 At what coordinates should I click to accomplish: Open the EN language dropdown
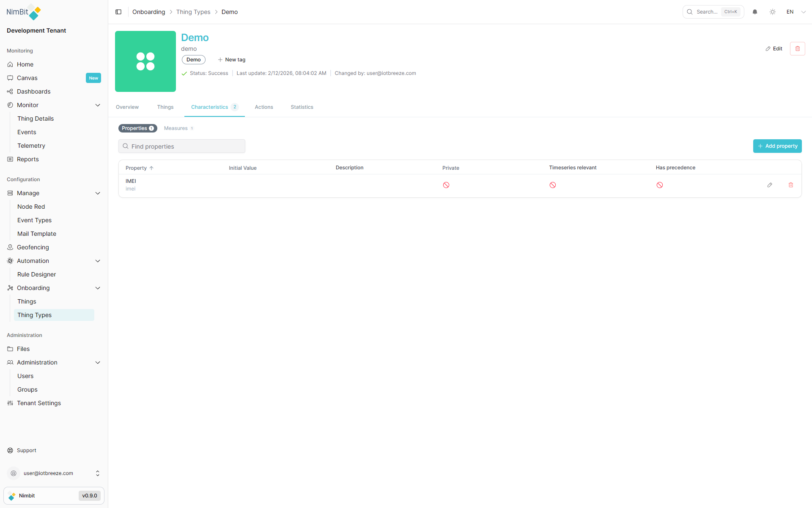pos(796,12)
